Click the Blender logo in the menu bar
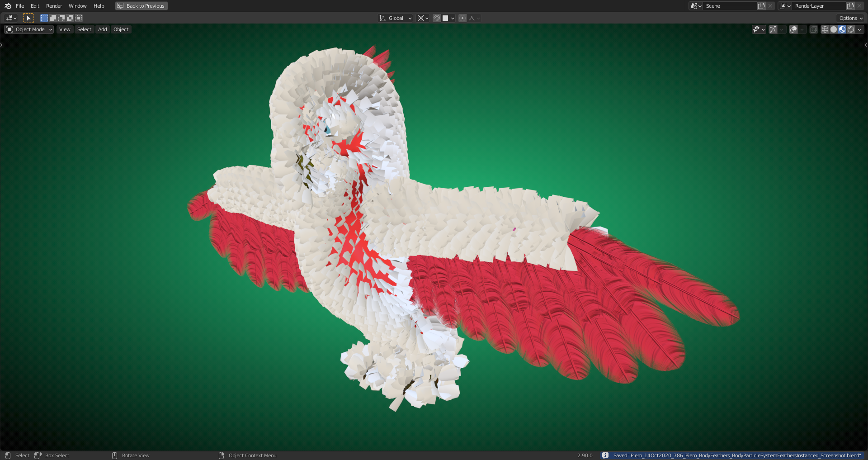This screenshot has height=460, width=868. (7, 6)
